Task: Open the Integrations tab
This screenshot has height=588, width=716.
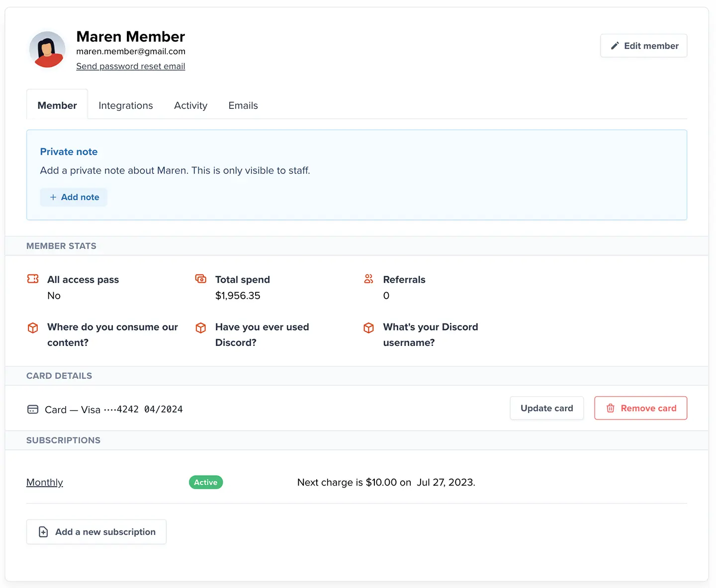Action: 126,105
